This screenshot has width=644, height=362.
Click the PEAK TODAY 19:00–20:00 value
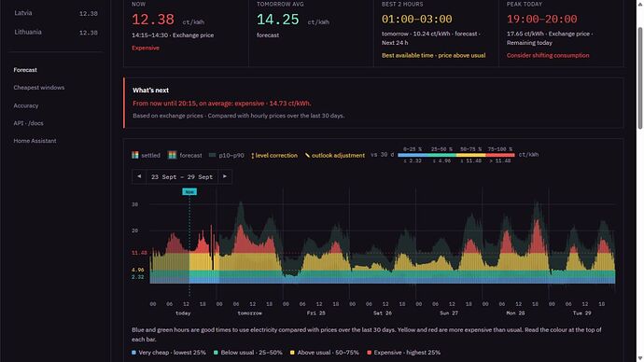tap(541, 19)
